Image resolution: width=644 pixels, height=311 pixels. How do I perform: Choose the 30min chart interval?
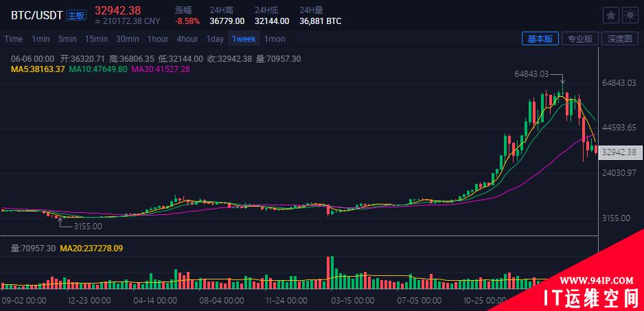point(128,39)
